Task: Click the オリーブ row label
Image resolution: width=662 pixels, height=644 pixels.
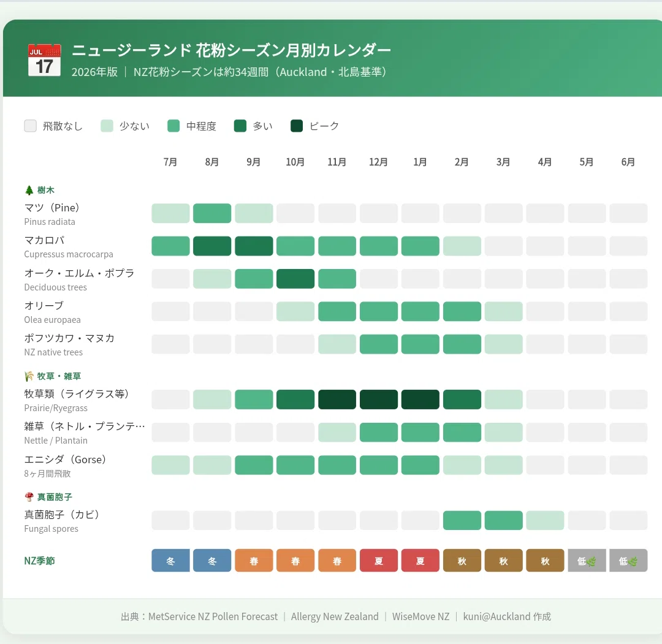Action: (44, 306)
